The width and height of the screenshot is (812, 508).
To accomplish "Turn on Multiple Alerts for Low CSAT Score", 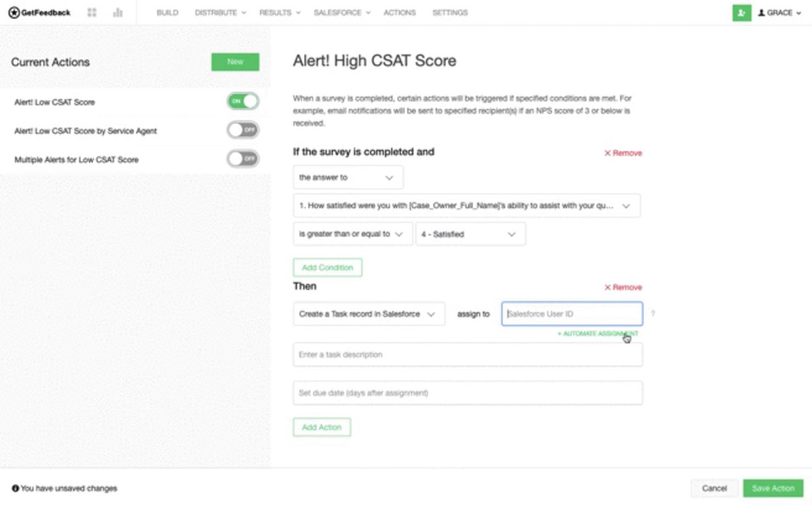I will 243,159.
